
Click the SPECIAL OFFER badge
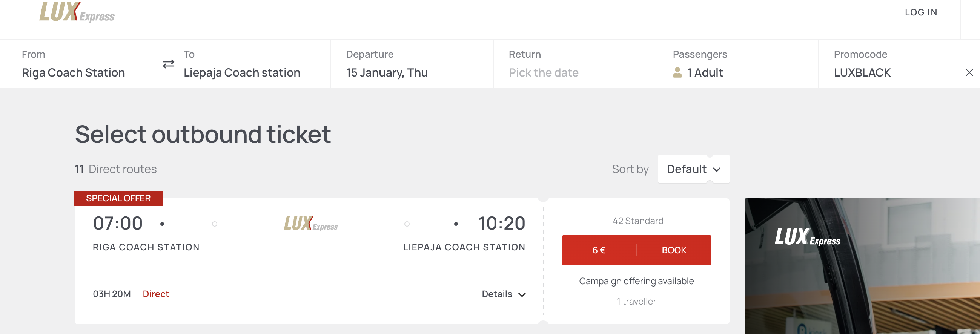pos(118,198)
